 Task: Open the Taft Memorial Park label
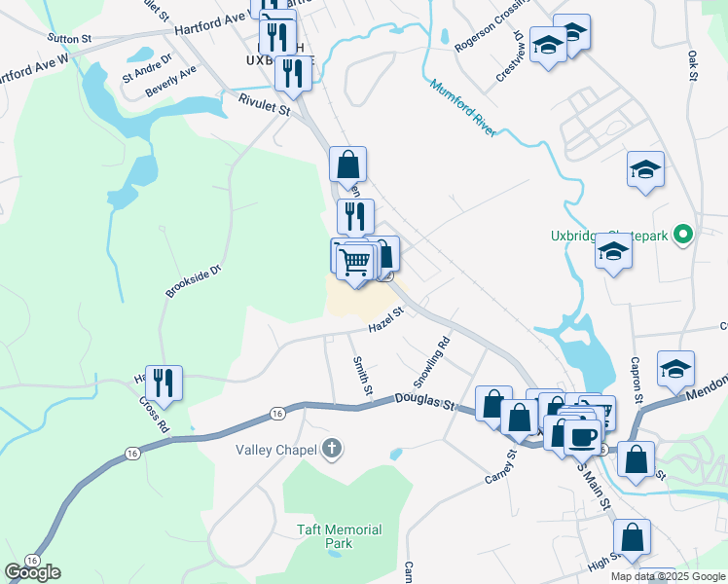click(x=340, y=536)
